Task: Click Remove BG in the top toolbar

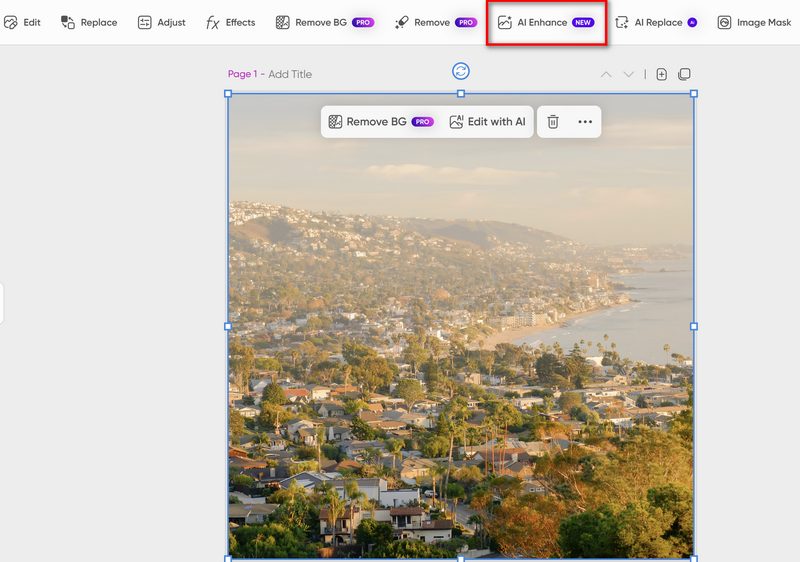Action: click(324, 22)
